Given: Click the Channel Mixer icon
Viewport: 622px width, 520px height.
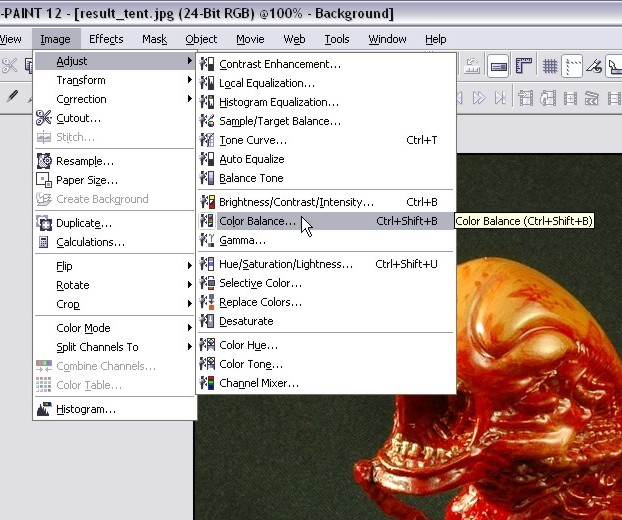Looking at the screenshot, I should [207, 383].
